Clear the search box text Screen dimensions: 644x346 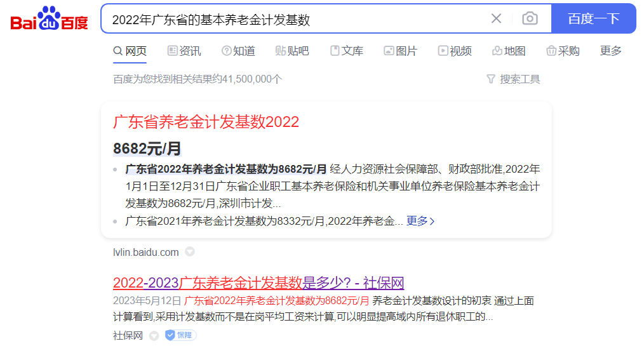coord(496,18)
